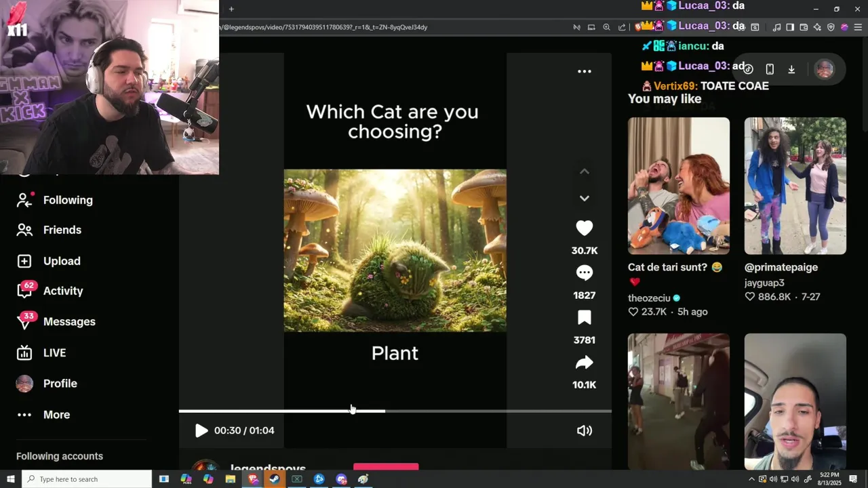Open the man-in-car video thumbnail

(x=795, y=401)
